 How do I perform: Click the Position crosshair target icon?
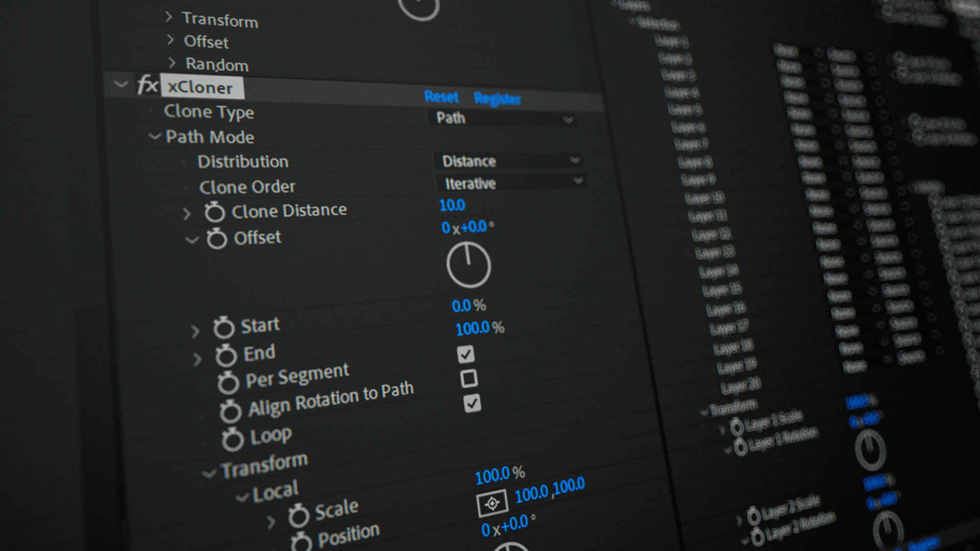[492, 504]
